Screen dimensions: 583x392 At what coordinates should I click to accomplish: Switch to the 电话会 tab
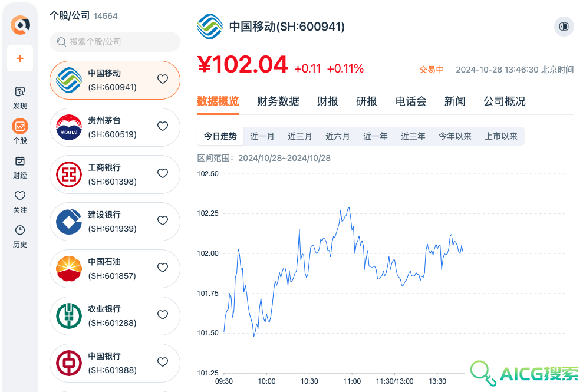pos(411,101)
